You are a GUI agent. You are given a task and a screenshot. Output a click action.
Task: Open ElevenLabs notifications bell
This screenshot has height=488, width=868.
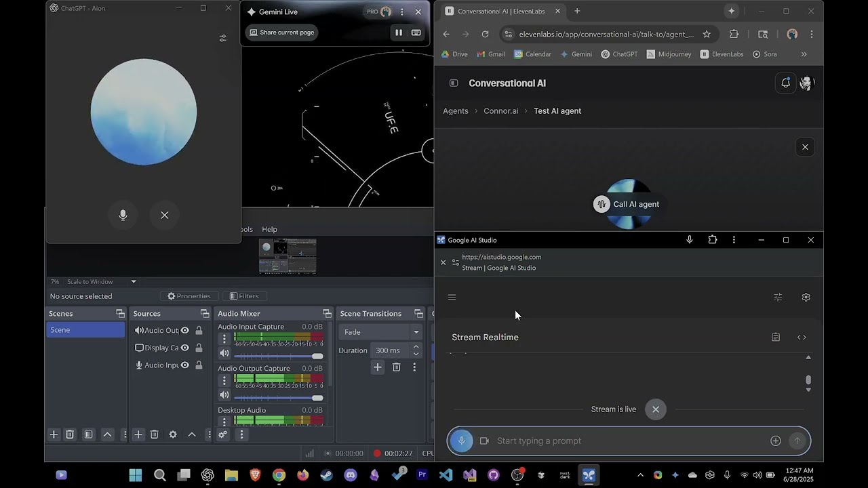click(x=785, y=83)
